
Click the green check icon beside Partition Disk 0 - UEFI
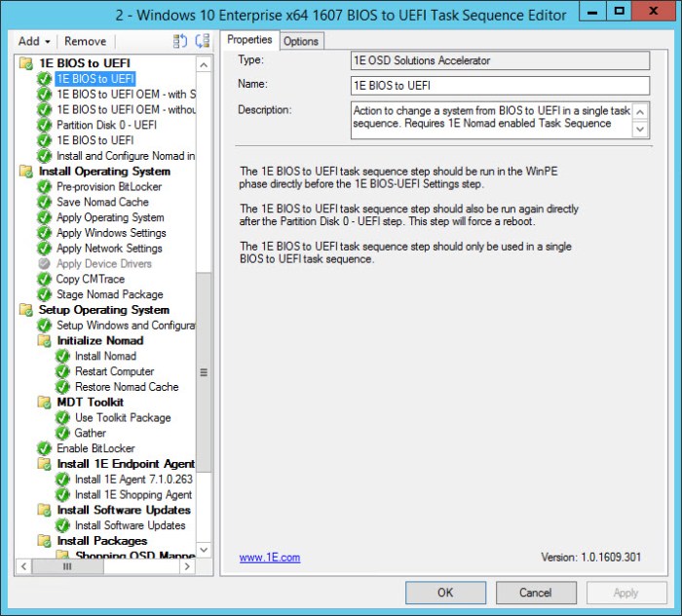click(45, 126)
